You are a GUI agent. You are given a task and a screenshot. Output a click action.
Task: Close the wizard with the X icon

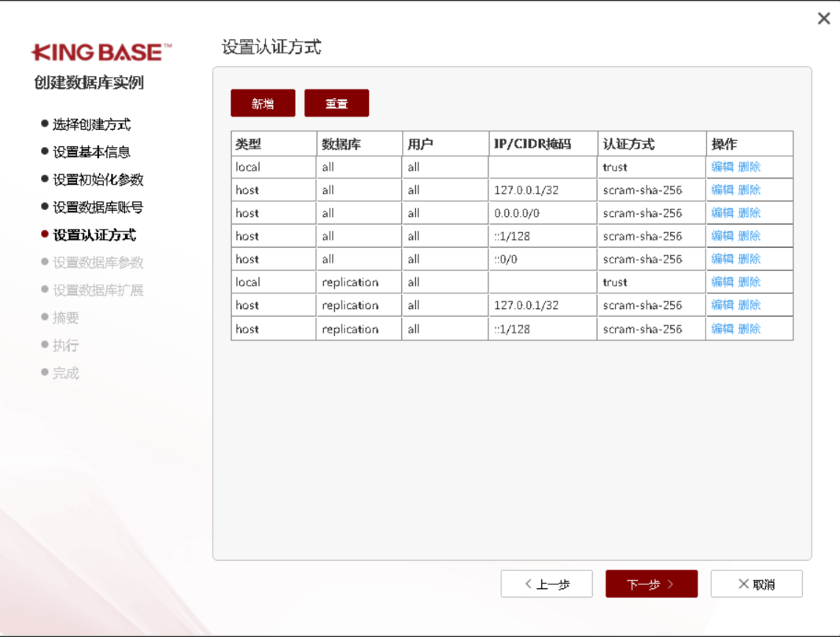(823, 19)
